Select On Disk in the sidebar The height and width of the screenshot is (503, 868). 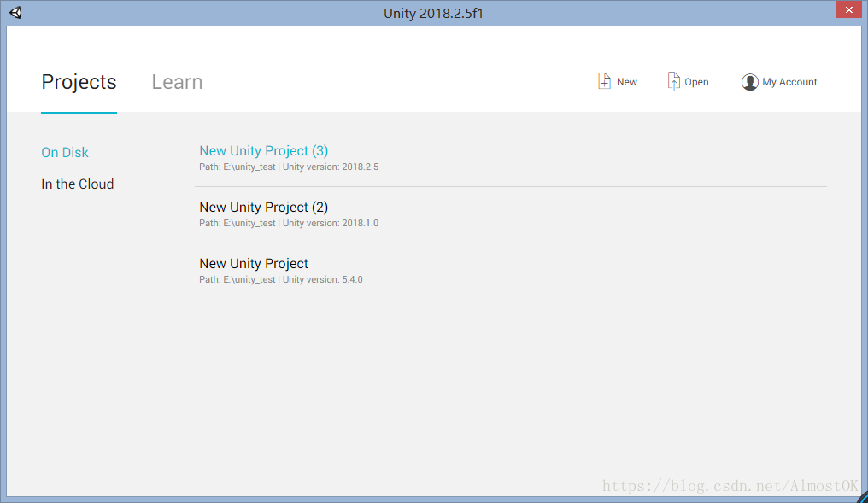tap(65, 152)
